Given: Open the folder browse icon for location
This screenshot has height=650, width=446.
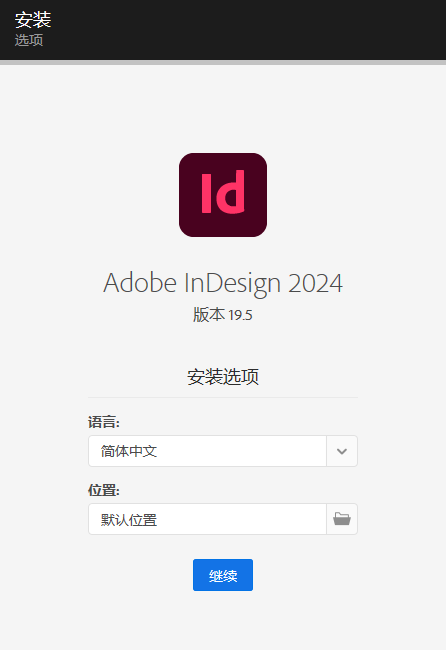Looking at the screenshot, I should click(342, 519).
